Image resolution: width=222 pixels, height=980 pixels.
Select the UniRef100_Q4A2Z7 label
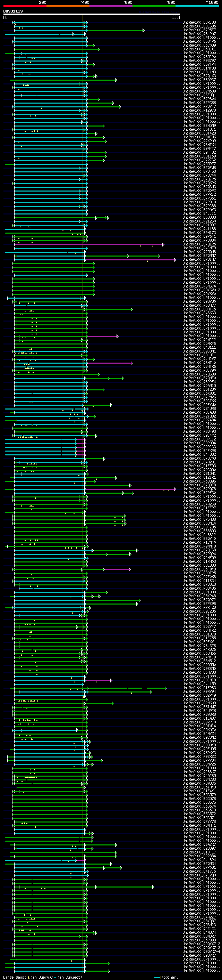[x=199, y=917]
